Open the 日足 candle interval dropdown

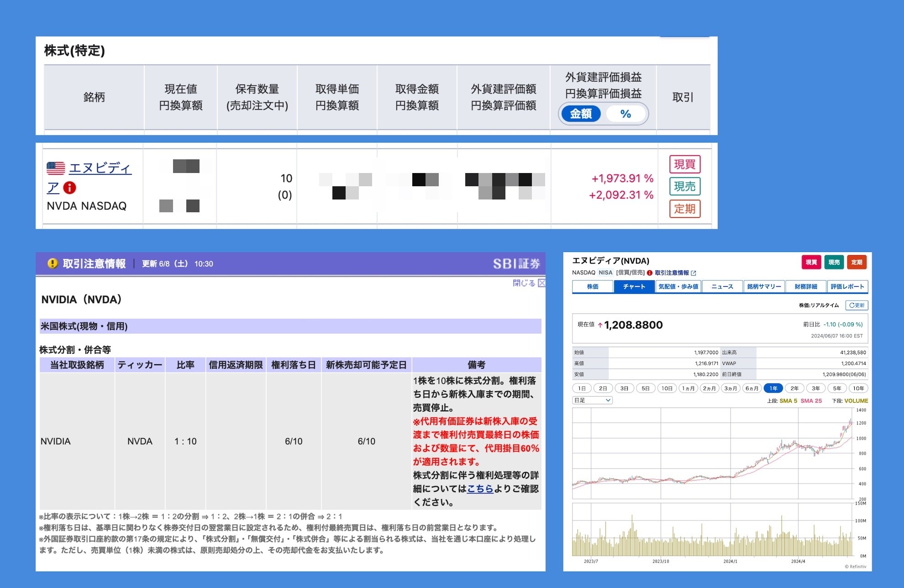tap(592, 400)
